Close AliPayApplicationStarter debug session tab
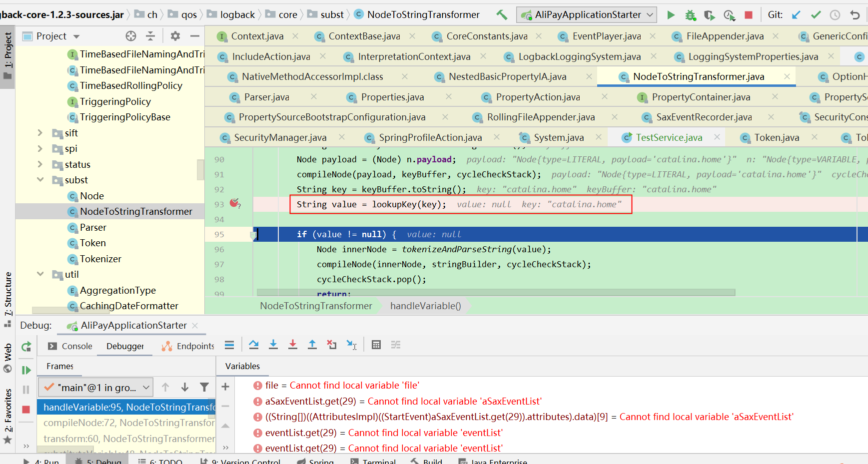Image resolution: width=868 pixels, height=464 pixels. point(195,326)
